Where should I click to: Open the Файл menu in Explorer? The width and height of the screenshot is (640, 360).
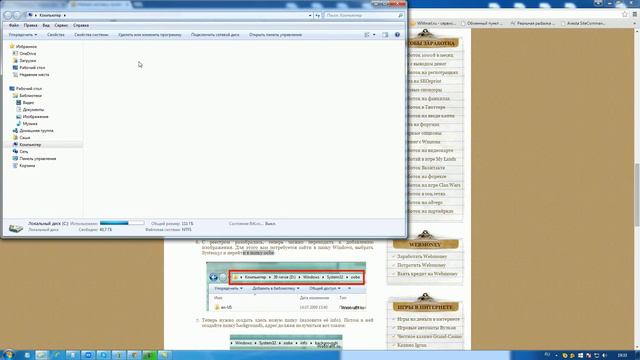click(x=14, y=25)
